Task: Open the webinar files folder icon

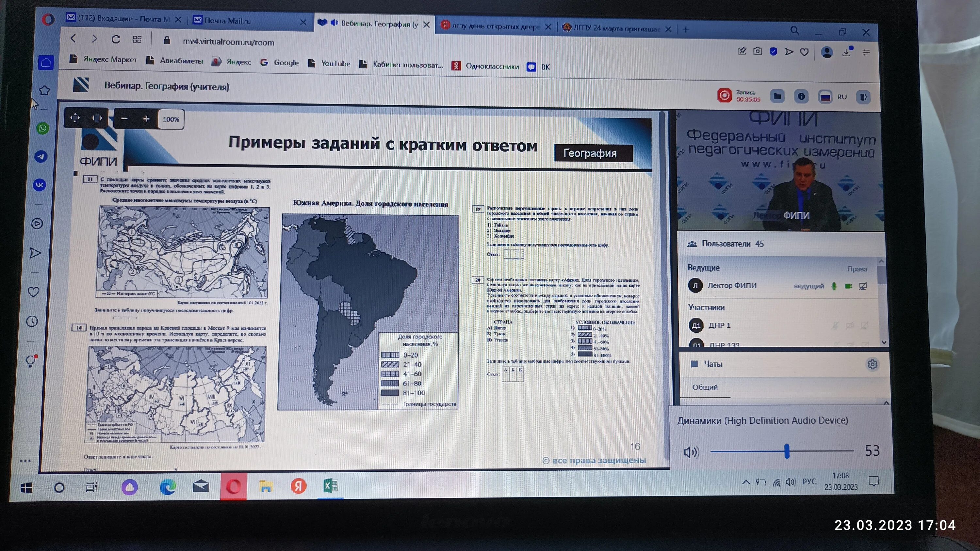Action: click(777, 96)
